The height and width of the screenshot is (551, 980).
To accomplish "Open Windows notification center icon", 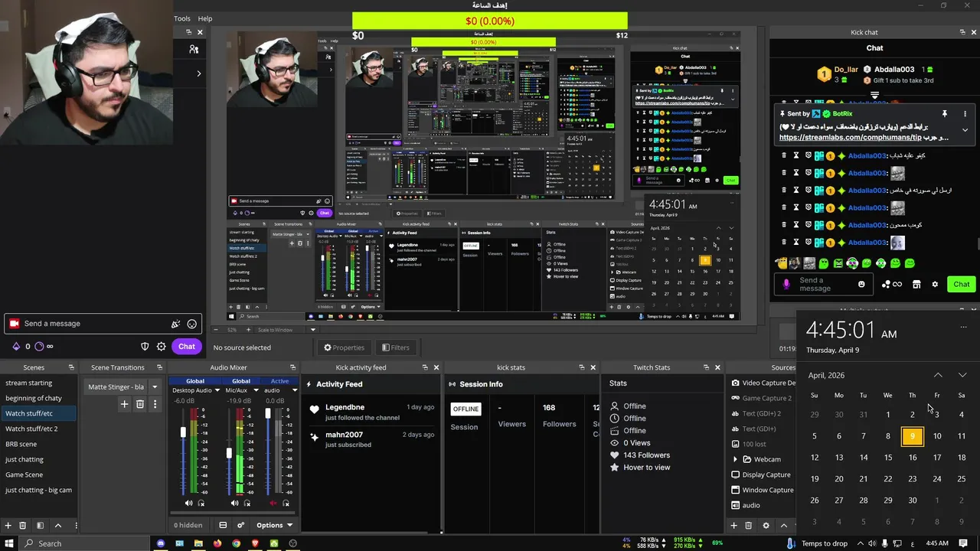I will 964,543.
